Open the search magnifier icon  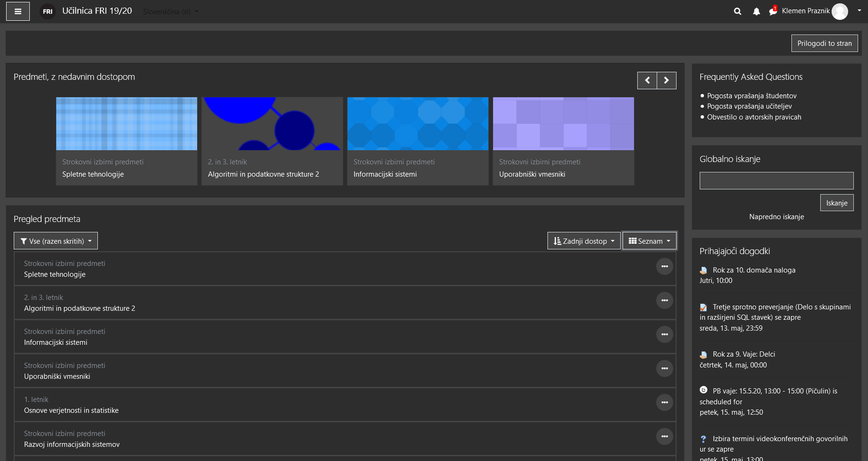[x=738, y=11]
